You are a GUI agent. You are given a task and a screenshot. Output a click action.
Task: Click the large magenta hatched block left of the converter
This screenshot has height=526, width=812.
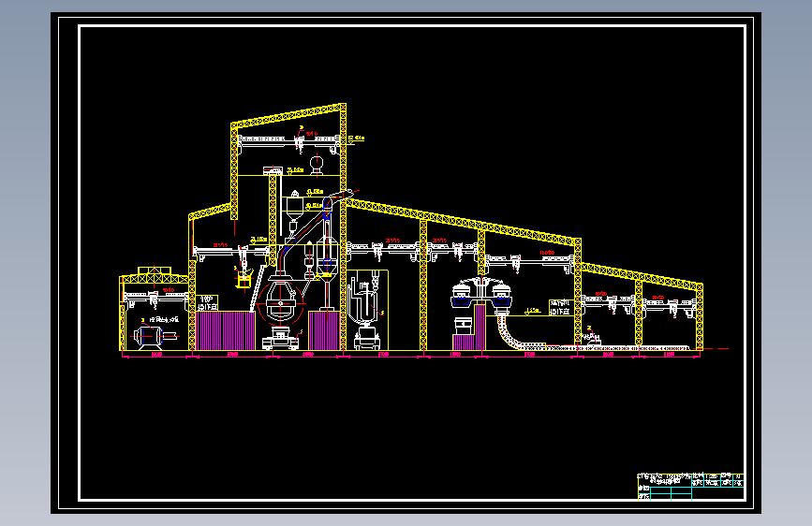226,330
